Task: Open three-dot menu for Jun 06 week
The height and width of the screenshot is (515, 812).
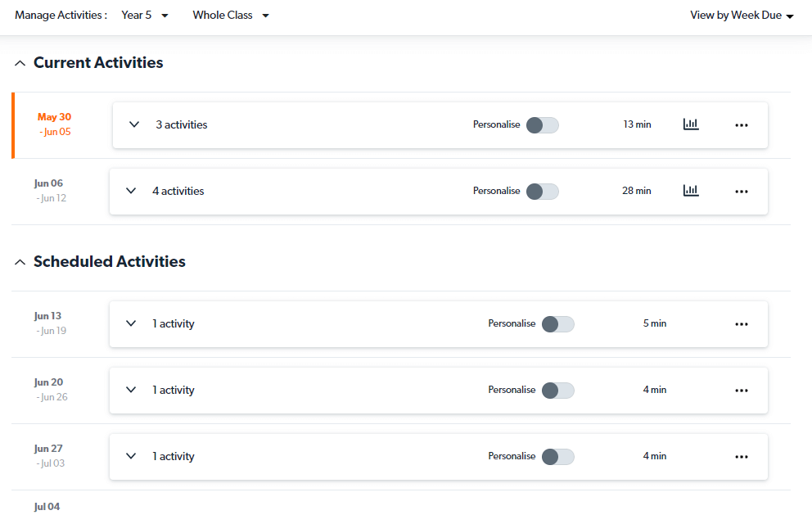Action: tap(742, 192)
